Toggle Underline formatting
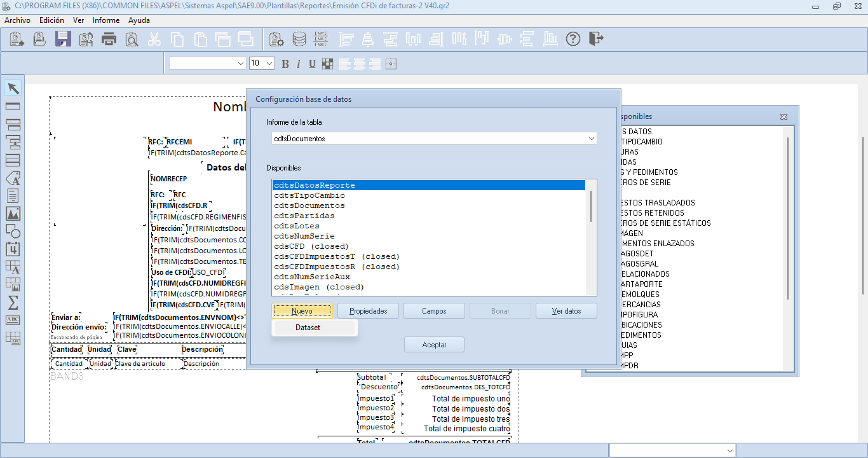Image resolution: width=868 pixels, height=458 pixels. pyautogui.click(x=312, y=64)
